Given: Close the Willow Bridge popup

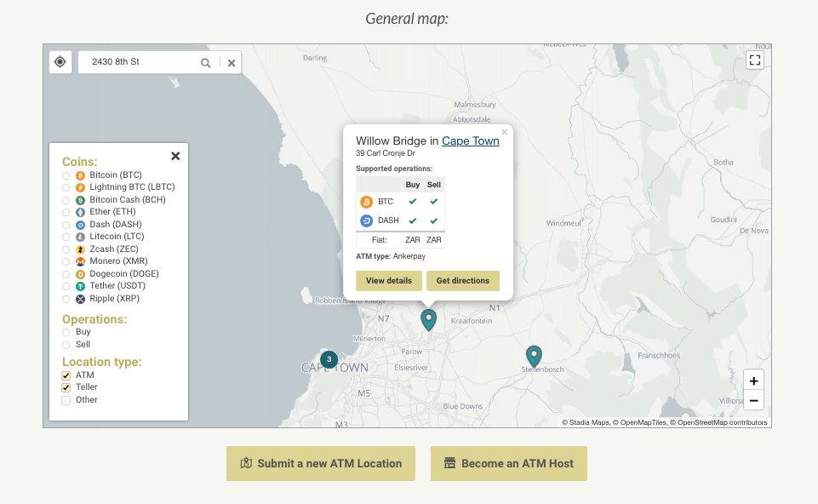Looking at the screenshot, I should [x=505, y=132].
